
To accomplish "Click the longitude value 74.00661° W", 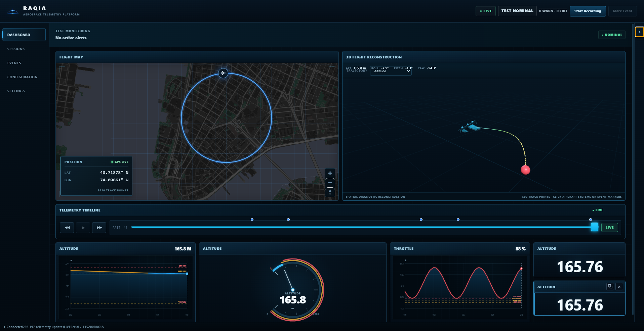I will pyautogui.click(x=114, y=180).
